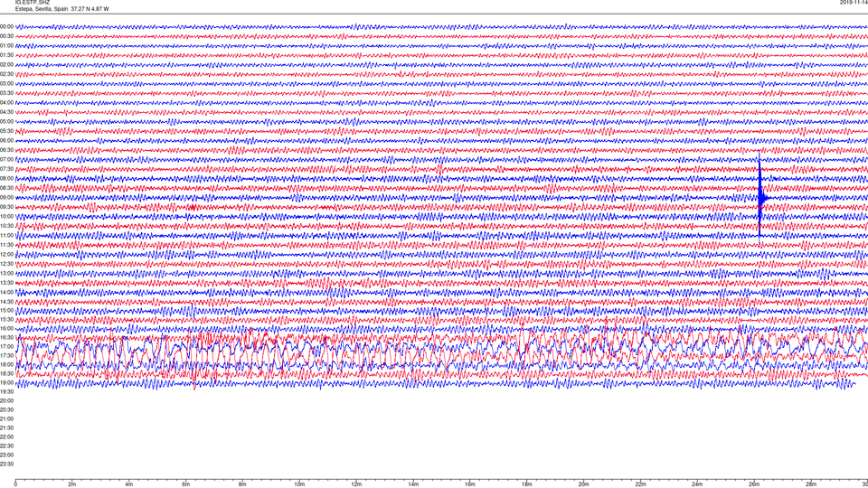Select the 02:30 trace time label
This screenshot has height=488, width=868.
pyautogui.click(x=6, y=74)
